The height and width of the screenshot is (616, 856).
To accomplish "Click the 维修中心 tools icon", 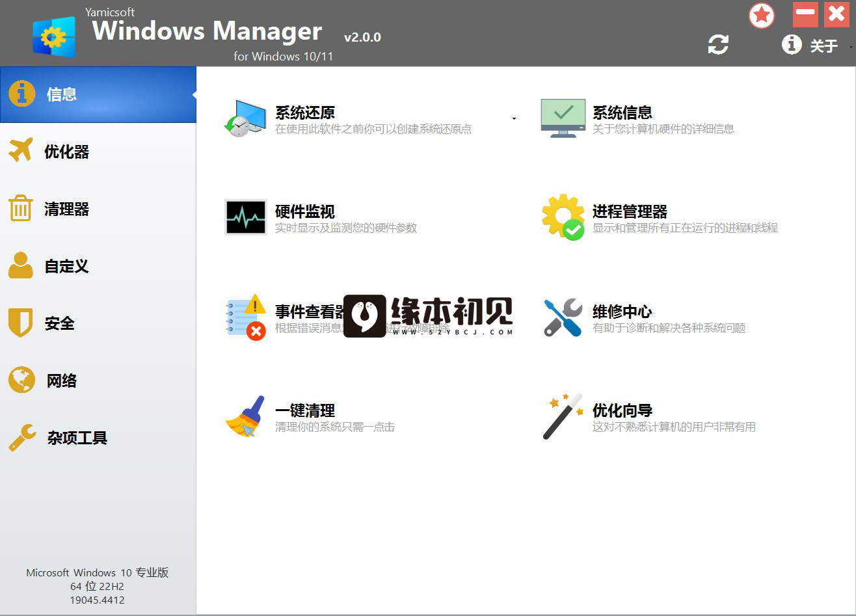I will [563, 317].
